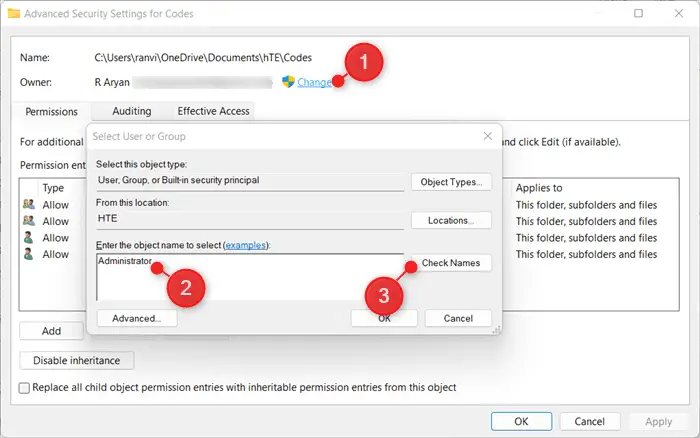Switch to the Permissions tab
Image resolution: width=700 pixels, height=438 pixels.
pyautogui.click(x=51, y=112)
